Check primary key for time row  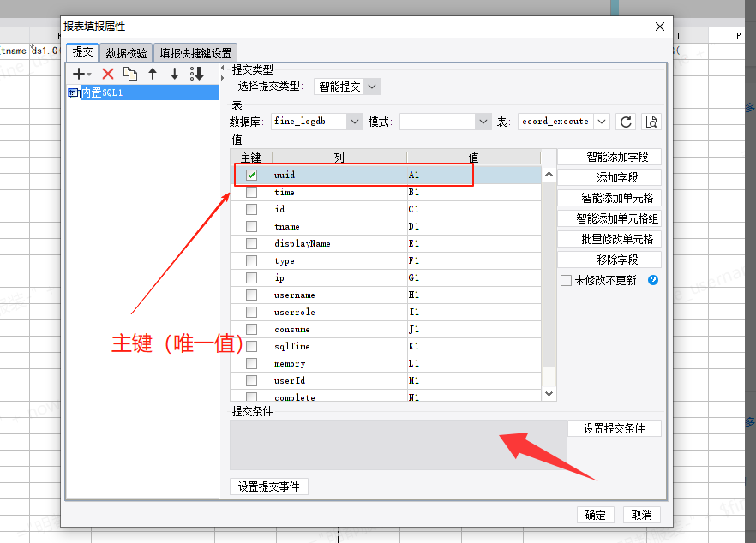251,192
